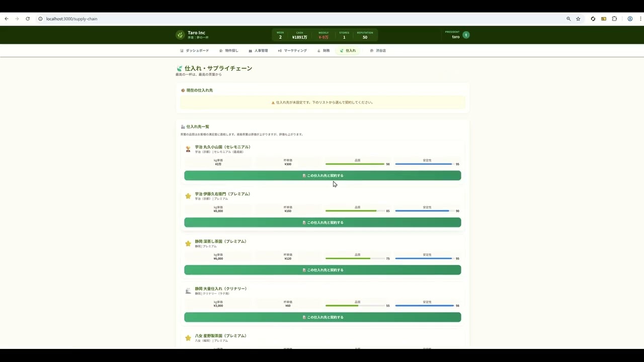The width and height of the screenshot is (644, 362).
Task: Click the leaf icon beside 仕入れ・サプライチェーン heading
Action: tap(179, 68)
